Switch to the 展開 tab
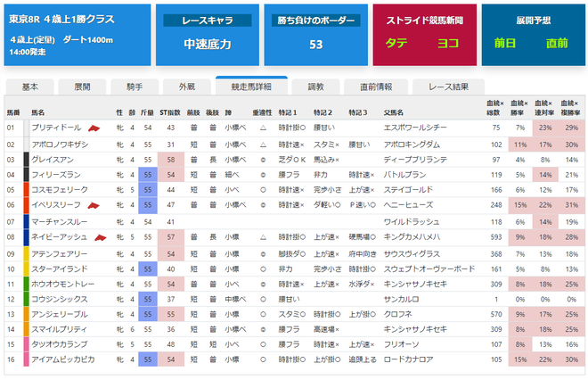588x380 pixels. (x=82, y=87)
